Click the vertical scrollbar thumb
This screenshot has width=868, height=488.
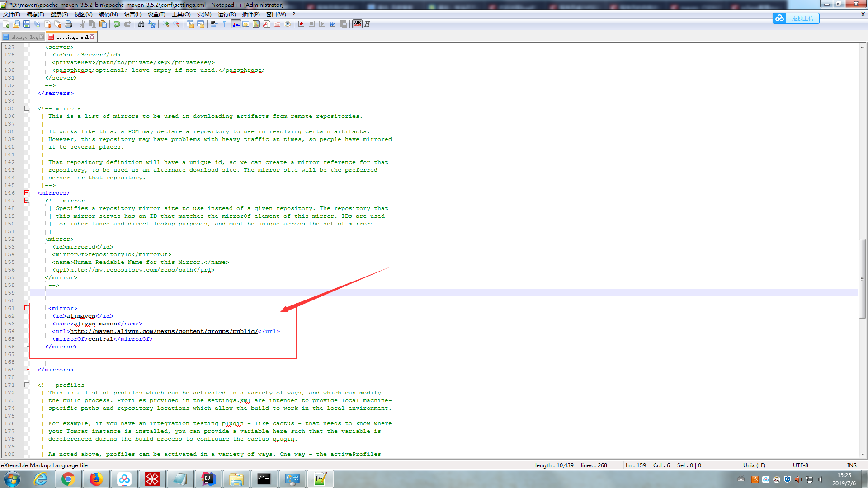point(863,278)
